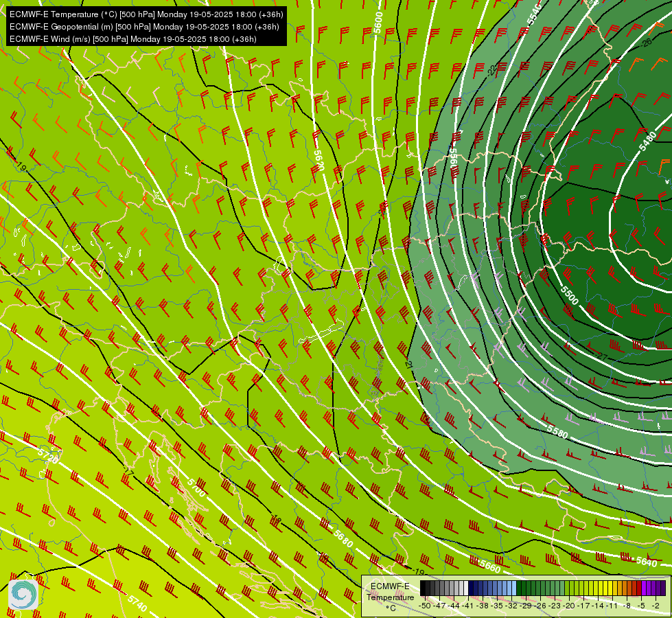This screenshot has width=672, height=618.
Task: Click the 5480 geopotential contour label
Action: (647, 141)
